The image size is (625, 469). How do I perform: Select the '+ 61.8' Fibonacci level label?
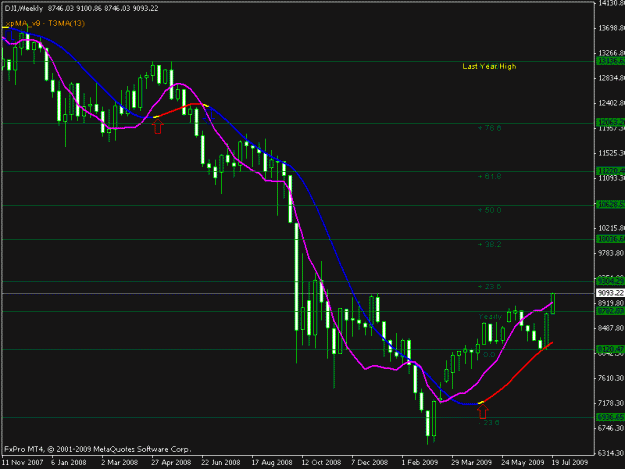click(x=489, y=176)
